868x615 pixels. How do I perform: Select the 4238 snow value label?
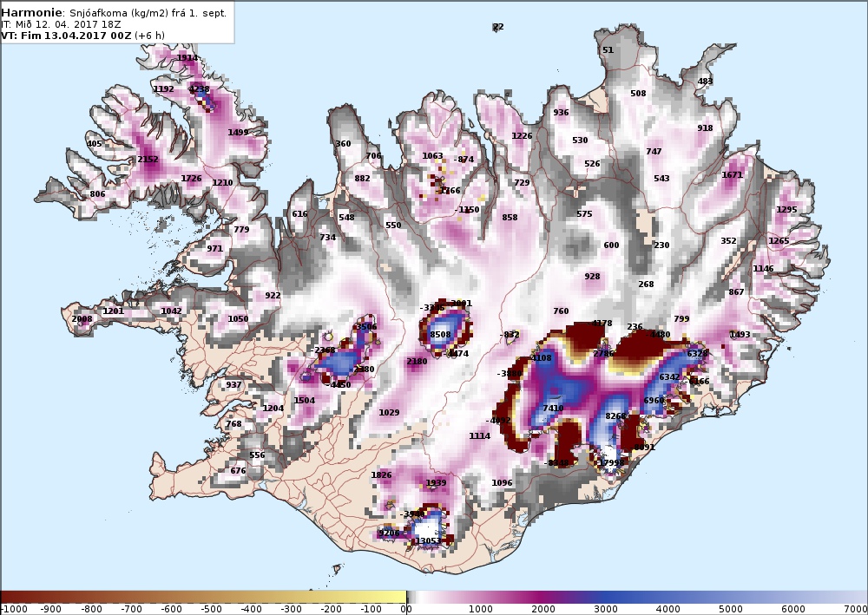pos(200,88)
